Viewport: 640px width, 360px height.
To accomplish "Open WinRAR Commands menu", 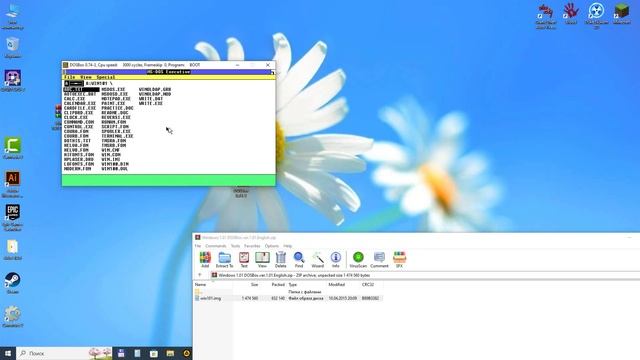I will click(216, 246).
